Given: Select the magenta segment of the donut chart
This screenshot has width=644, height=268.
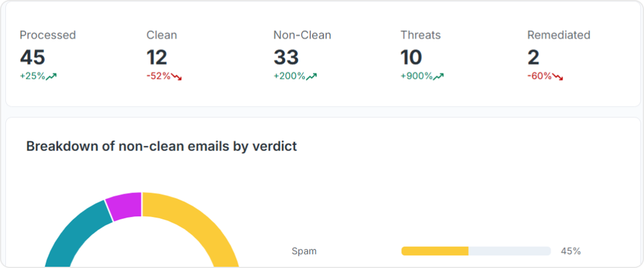Looking at the screenshot, I should 124,205.
